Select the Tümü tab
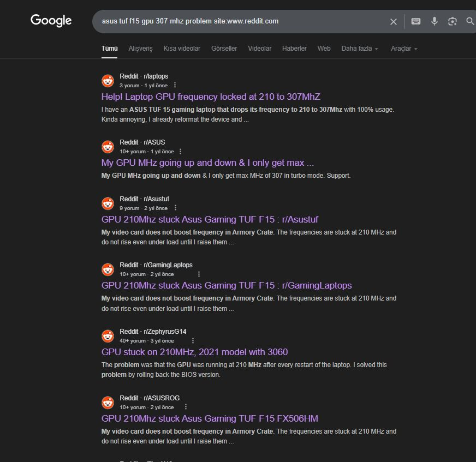Image resolution: width=476 pixels, height=462 pixels. tap(109, 49)
